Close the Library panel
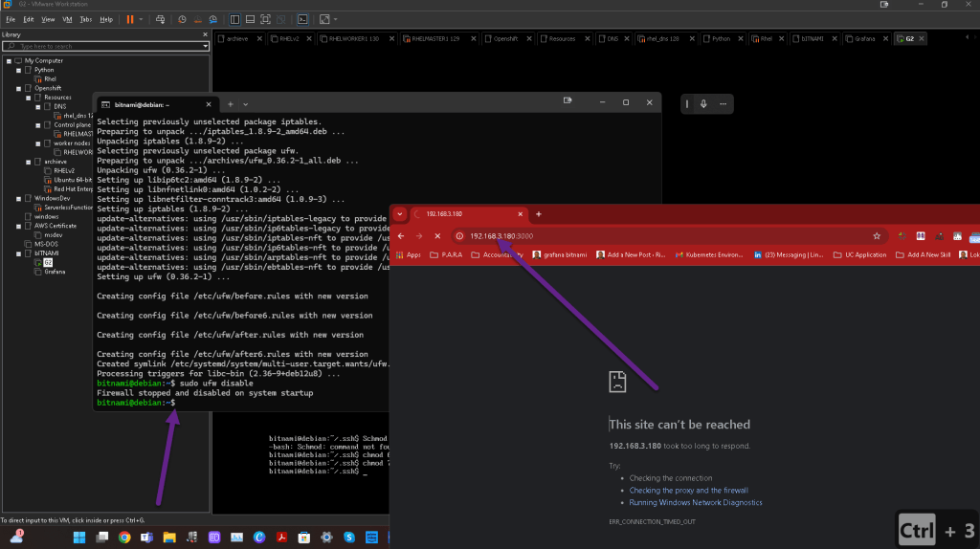 [205, 34]
